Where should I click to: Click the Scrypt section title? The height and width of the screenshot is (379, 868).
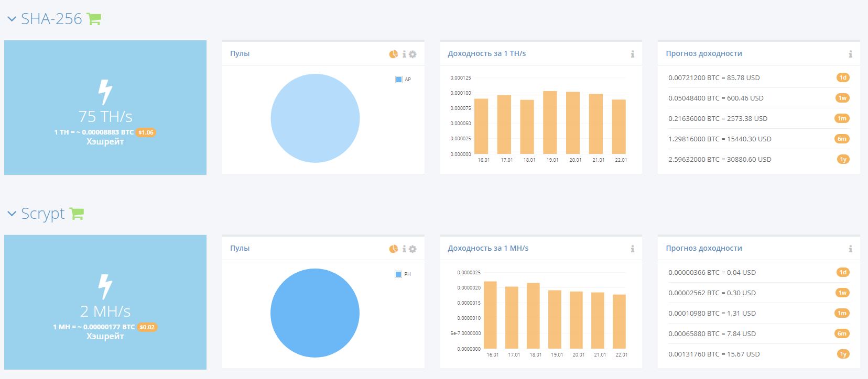pos(43,214)
